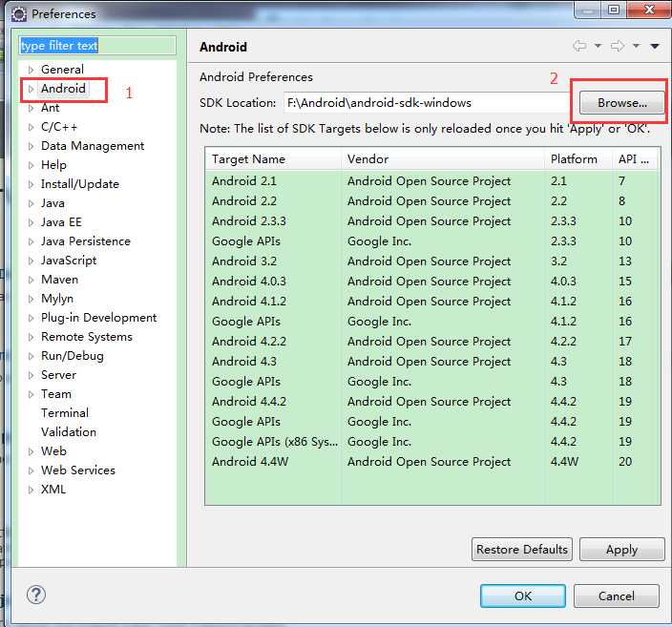The width and height of the screenshot is (672, 627).
Task: Select Validation preferences item
Action: tap(69, 432)
